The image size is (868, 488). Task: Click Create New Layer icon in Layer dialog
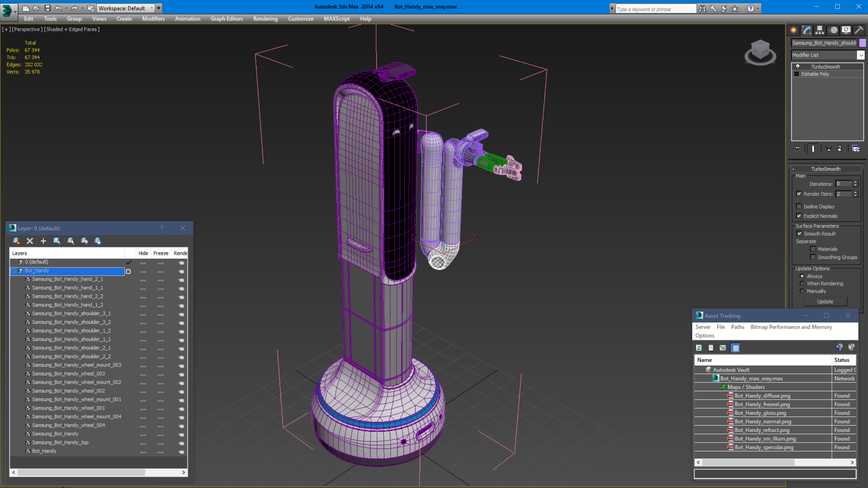click(16, 241)
